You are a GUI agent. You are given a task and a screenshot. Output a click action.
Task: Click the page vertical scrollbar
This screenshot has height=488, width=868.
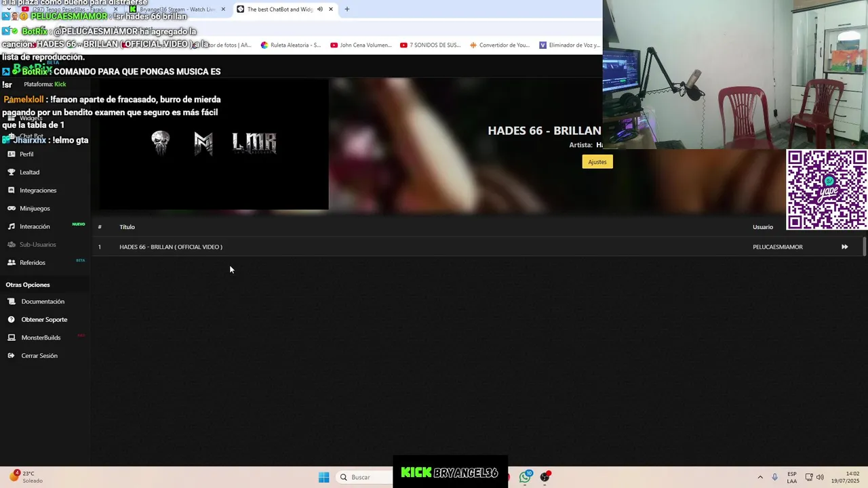(865, 247)
